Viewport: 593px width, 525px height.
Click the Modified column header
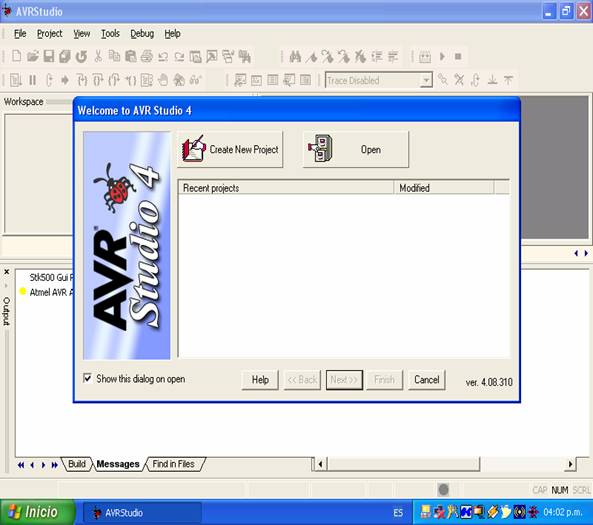(x=444, y=188)
